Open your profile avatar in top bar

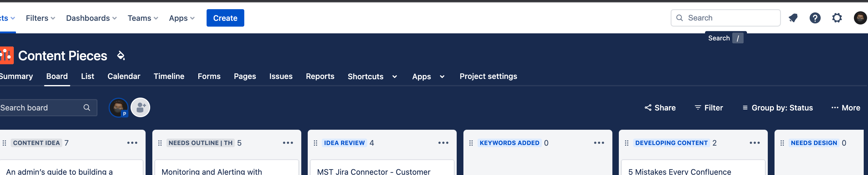(x=860, y=18)
